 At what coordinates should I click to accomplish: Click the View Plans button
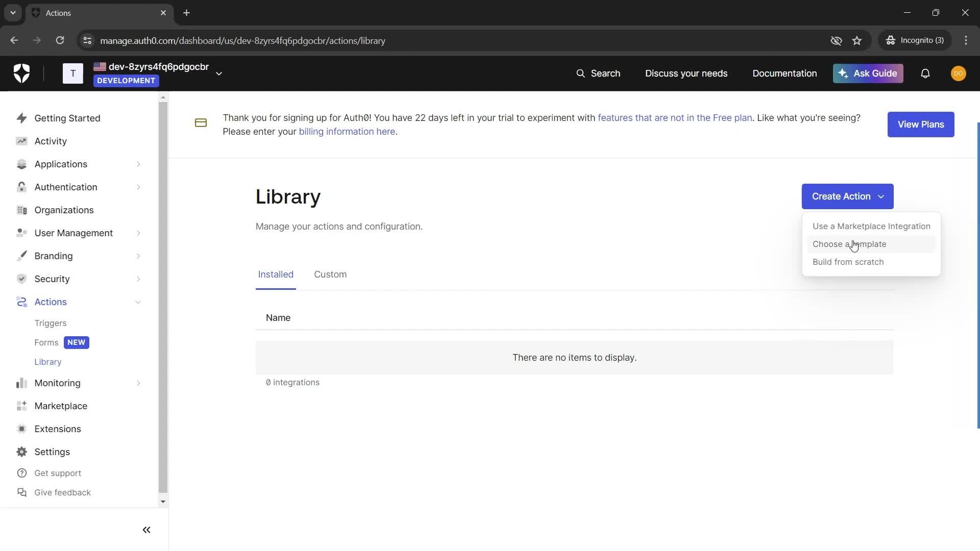pos(920,124)
